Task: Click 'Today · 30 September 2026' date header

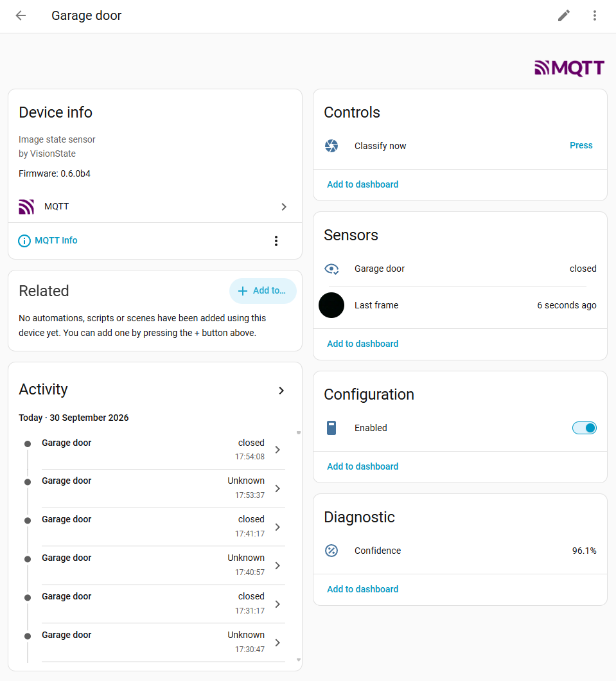Action: tap(74, 418)
